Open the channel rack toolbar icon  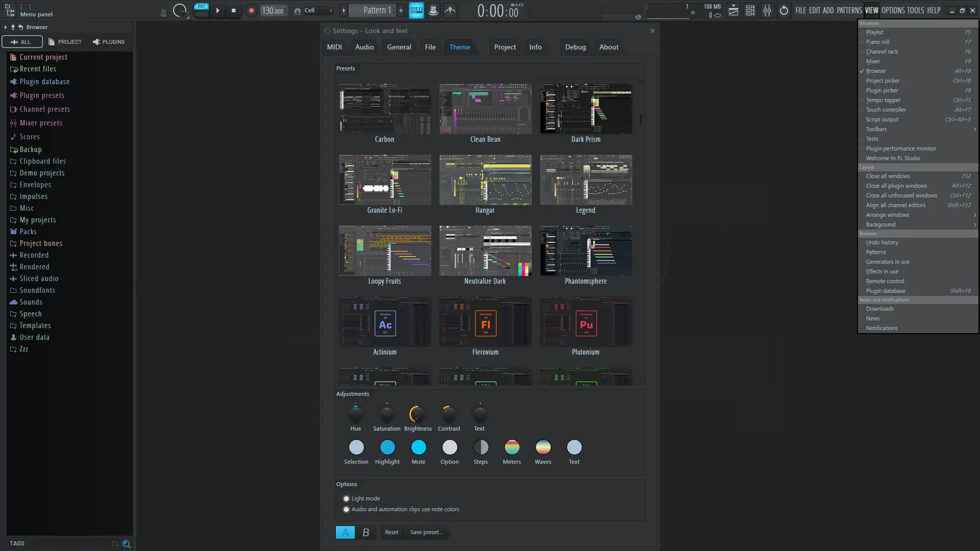[x=750, y=10]
